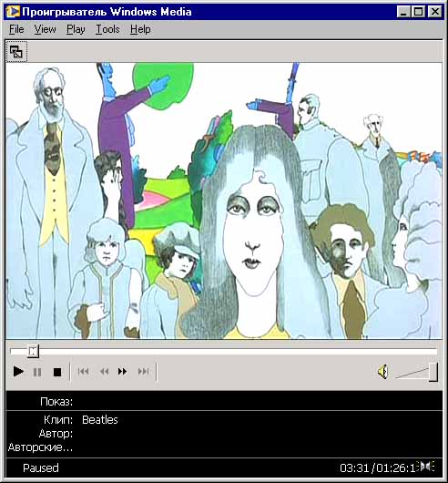Skip to the previous track

pyautogui.click(x=84, y=372)
